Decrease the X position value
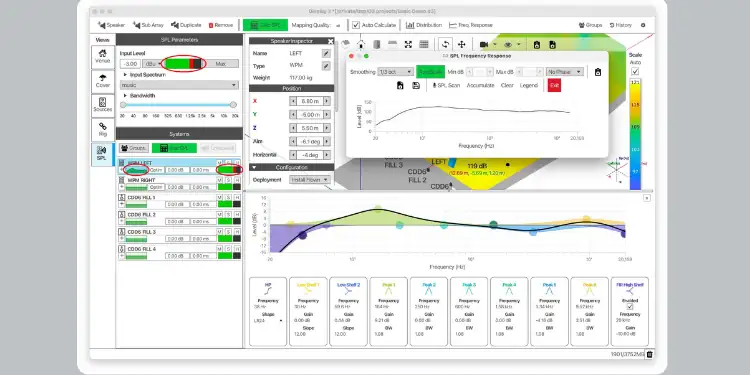 point(293,101)
